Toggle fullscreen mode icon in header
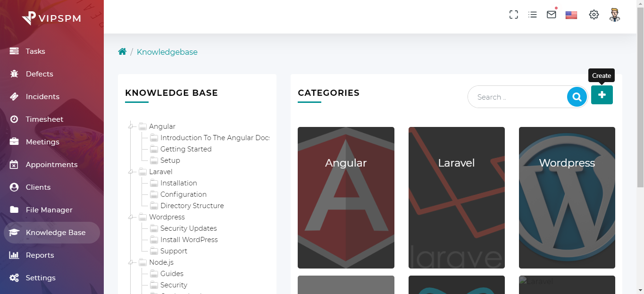The image size is (644, 294). click(514, 15)
